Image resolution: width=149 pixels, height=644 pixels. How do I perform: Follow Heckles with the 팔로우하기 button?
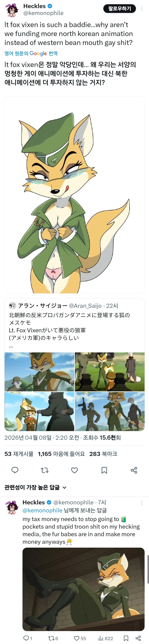coord(120,8)
